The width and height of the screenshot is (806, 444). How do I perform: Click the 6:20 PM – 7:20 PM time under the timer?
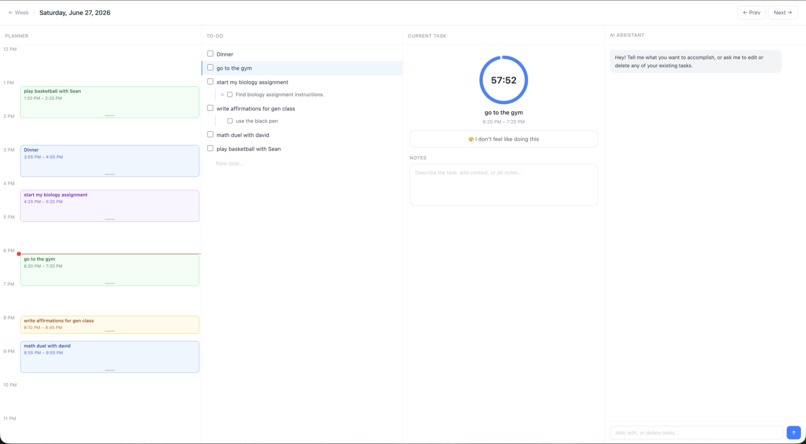click(x=503, y=122)
